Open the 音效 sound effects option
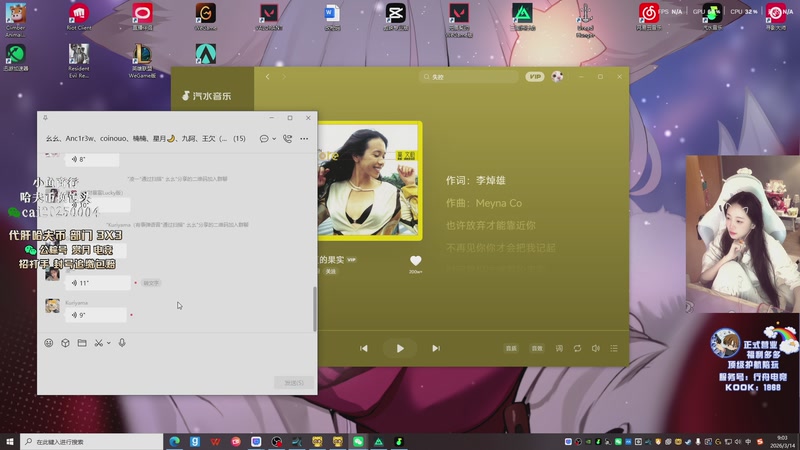The image size is (800, 450). (537, 348)
